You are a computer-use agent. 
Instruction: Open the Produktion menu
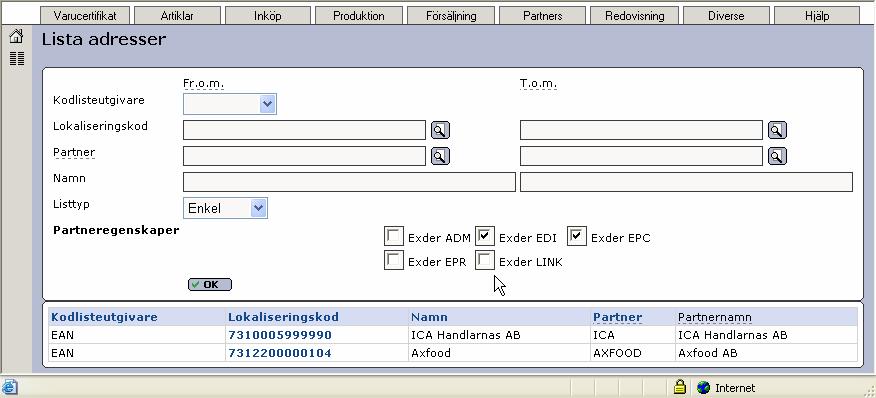359,16
